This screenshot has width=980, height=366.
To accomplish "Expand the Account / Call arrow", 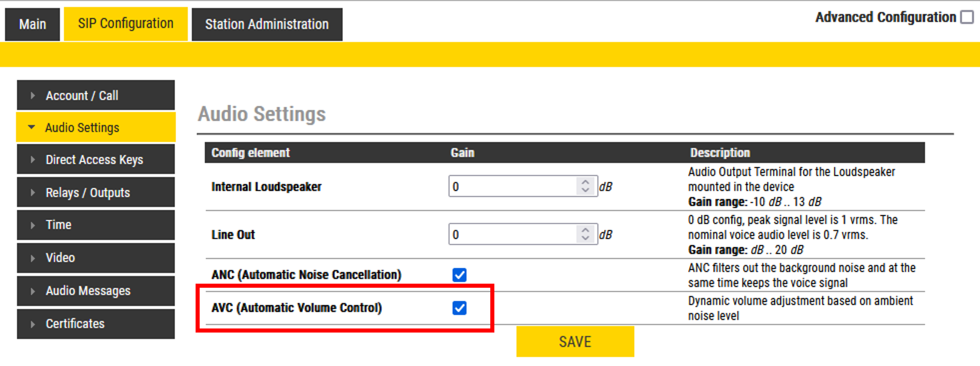I will (33, 96).
